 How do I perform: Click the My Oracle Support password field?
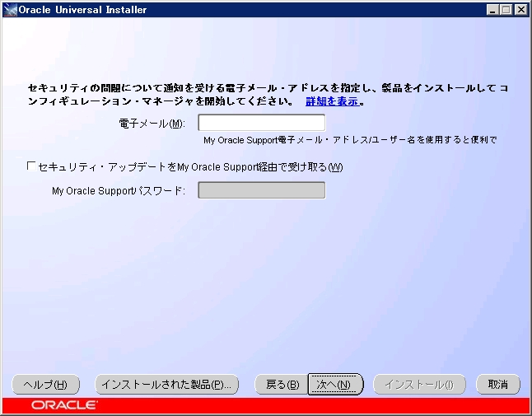tap(262, 190)
